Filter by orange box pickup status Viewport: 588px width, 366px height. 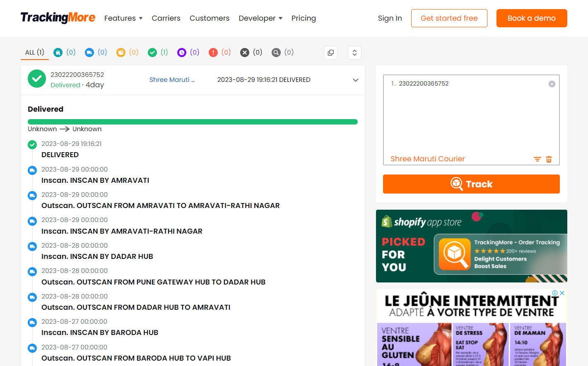[127, 53]
